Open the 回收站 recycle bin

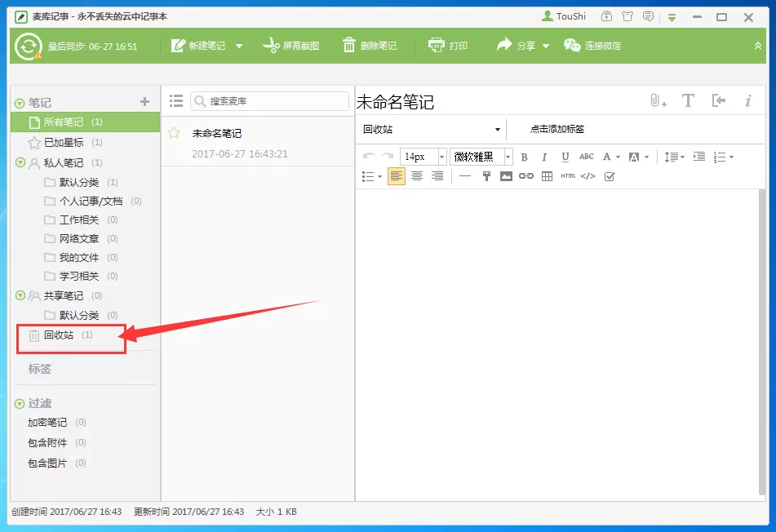60,335
